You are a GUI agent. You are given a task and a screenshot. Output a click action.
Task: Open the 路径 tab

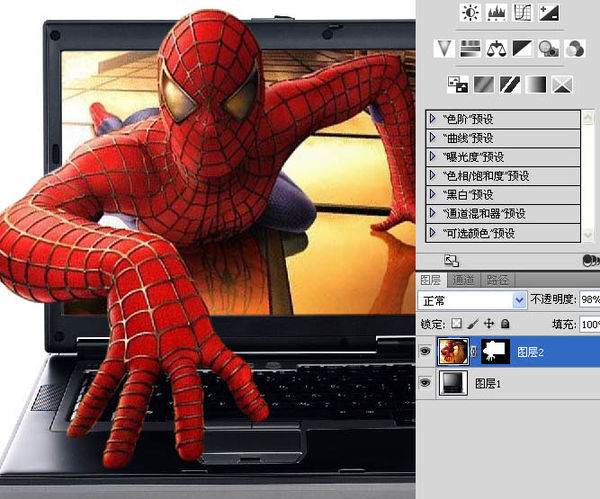[x=497, y=280]
